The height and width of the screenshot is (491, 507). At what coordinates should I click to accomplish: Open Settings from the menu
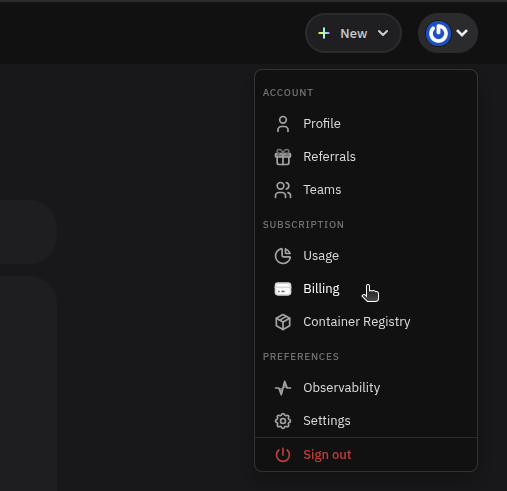pyautogui.click(x=366, y=421)
